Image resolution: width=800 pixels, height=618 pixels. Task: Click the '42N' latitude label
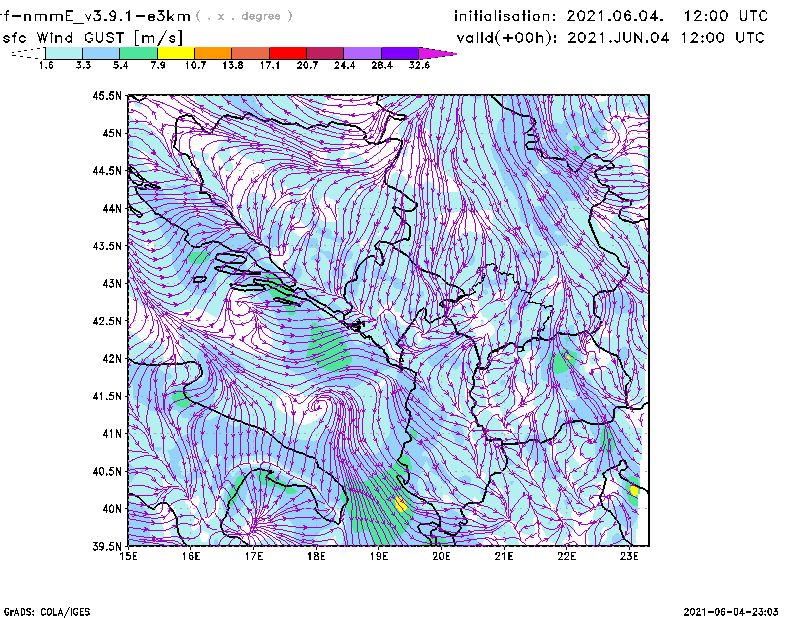point(112,358)
